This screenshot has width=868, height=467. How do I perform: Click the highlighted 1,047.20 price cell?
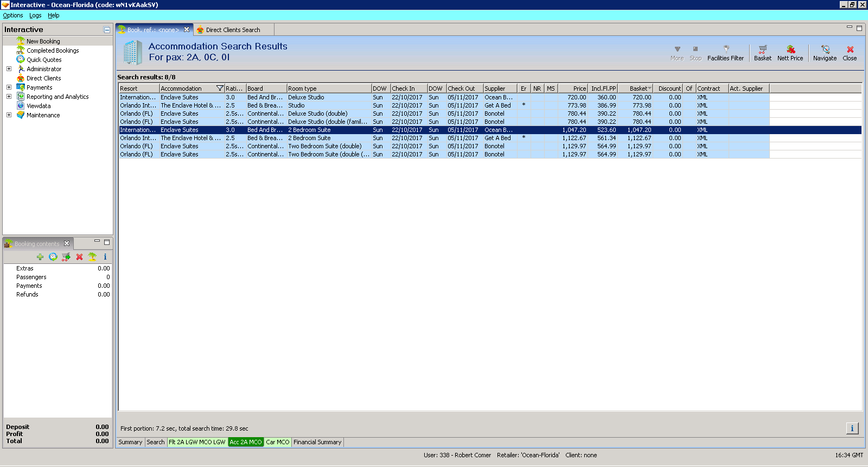[x=573, y=130]
